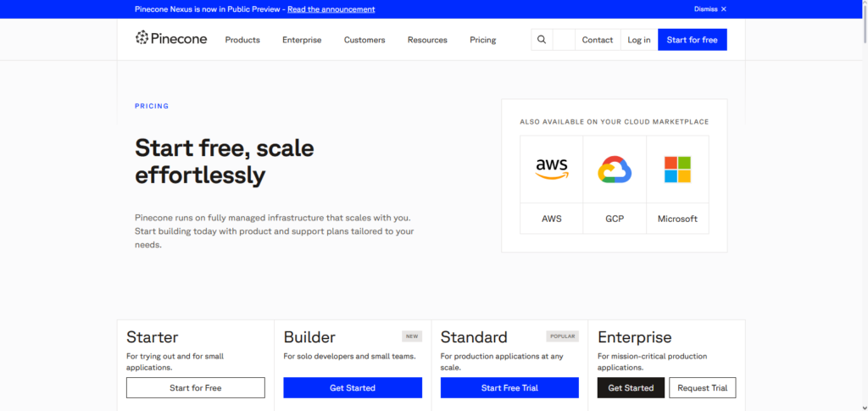Click the Enterprise plan heading
868x411 pixels.
pyautogui.click(x=634, y=337)
